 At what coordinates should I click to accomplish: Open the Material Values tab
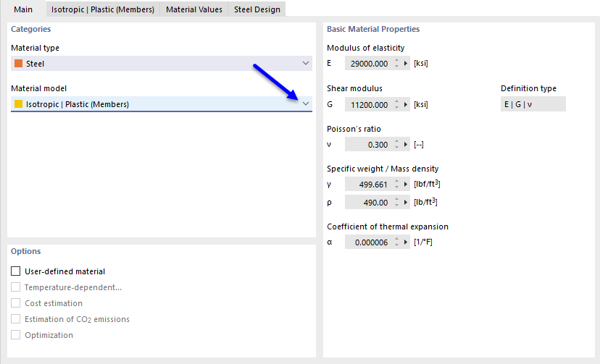[194, 9]
